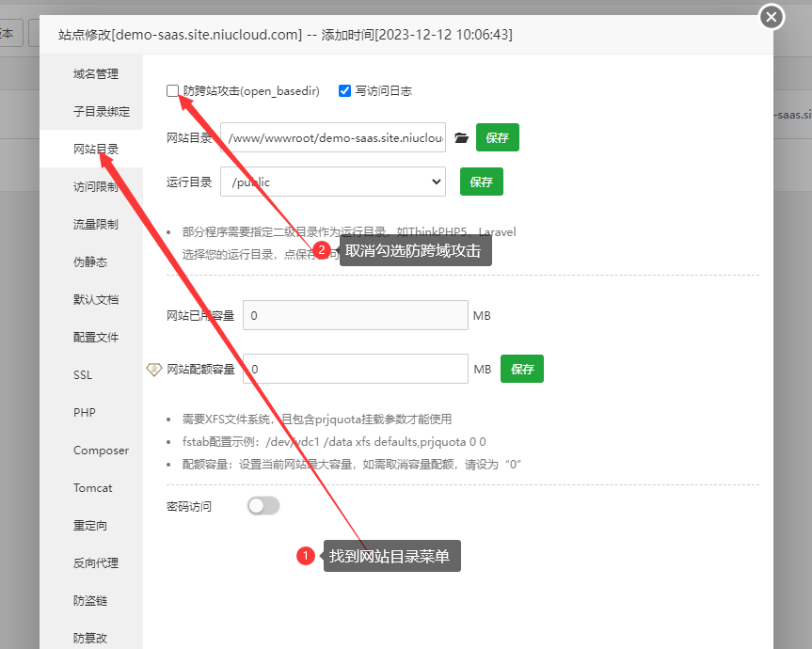Uncheck 防跨站攻击(open_basedir) checkbox
812x649 pixels.
click(173, 91)
